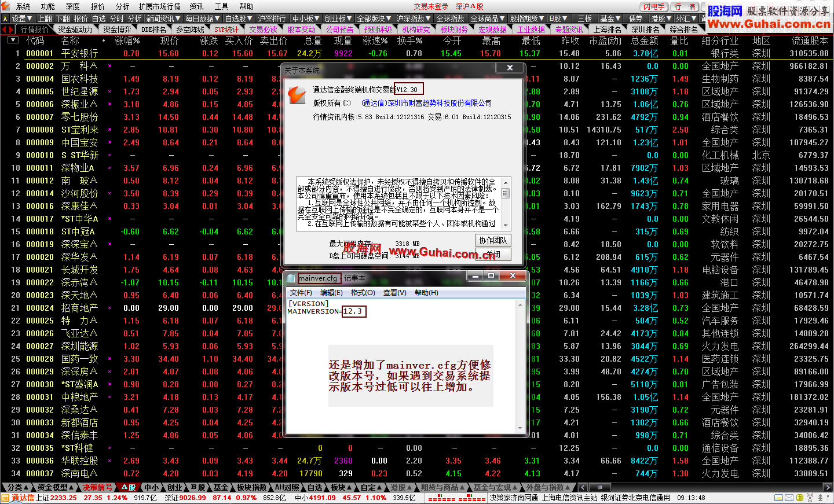Screen dimensions: 834x504
Task: Click the scroll-up arrow in About disclaimer box
Action: click(x=506, y=182)
